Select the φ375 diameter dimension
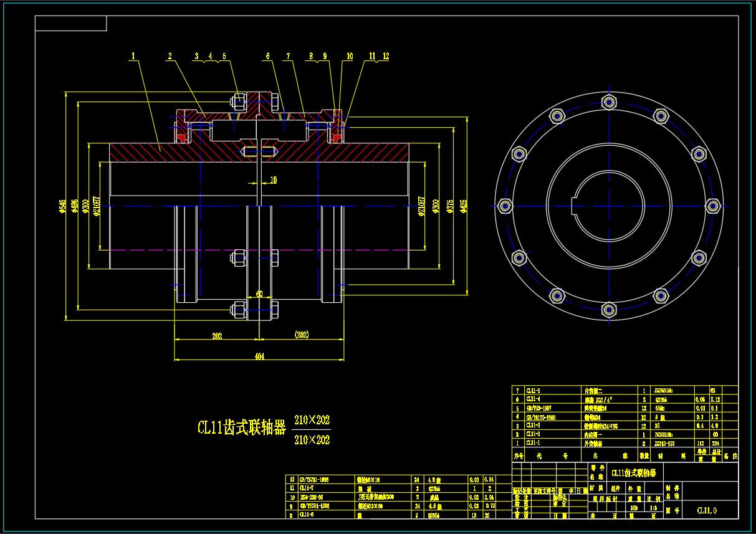The width and height of the screenshot is (756, 534). click(450, 205)
